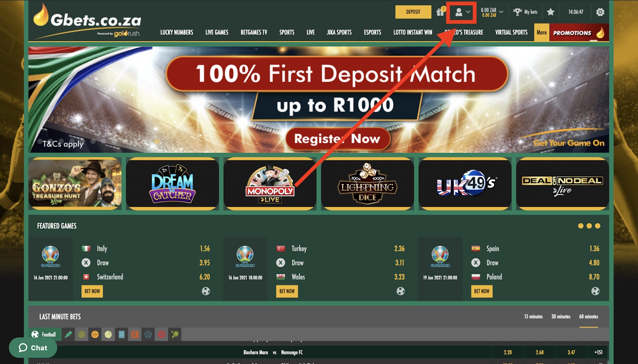The image size is (638, 364).
Task: Select table tennis paddle icon
Action: click(175, 335)
